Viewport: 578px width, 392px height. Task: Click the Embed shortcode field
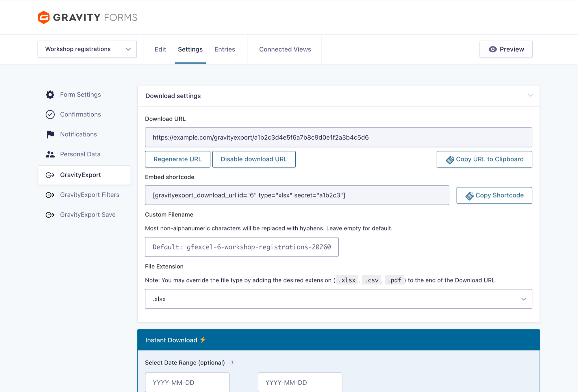pos(297,195)
